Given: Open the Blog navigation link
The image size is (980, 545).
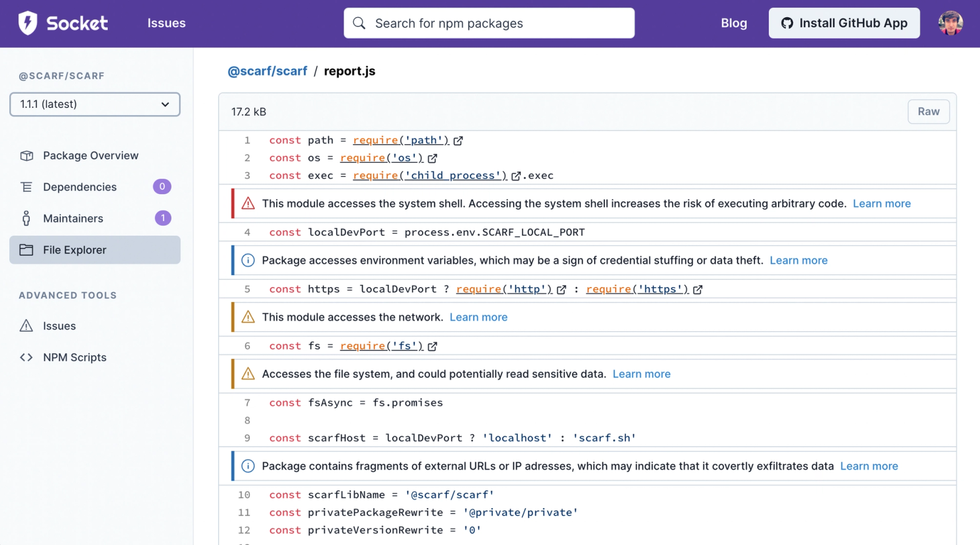Looking at the screenshot, I should (734, 23).
